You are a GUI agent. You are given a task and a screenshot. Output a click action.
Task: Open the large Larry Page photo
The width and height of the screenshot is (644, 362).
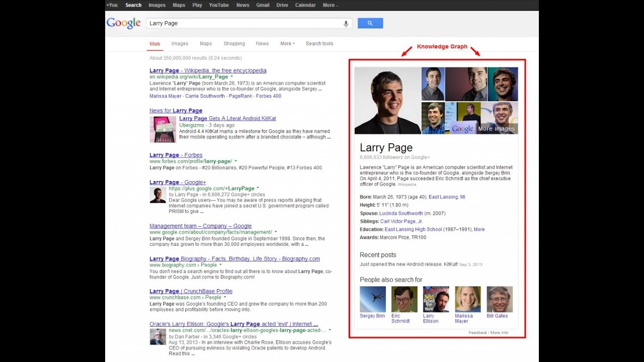387,101
